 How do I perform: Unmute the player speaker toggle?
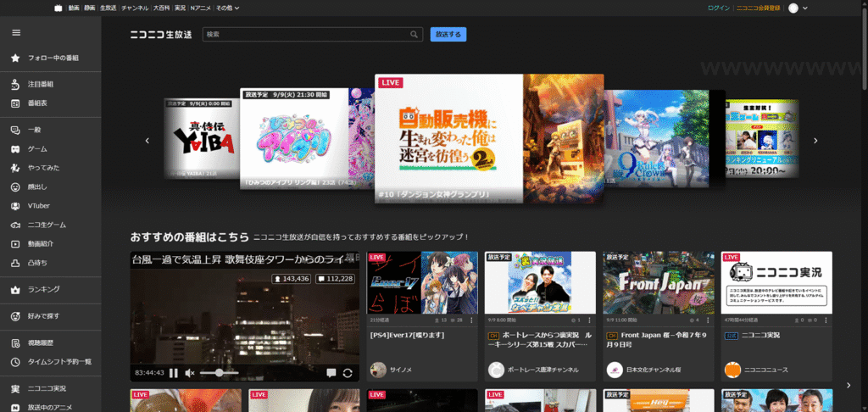[x=189, y=373]
